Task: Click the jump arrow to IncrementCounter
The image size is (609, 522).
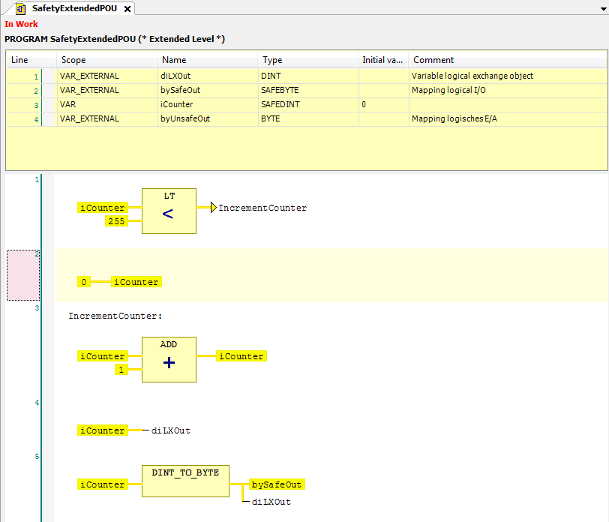Action: (212, 208)
